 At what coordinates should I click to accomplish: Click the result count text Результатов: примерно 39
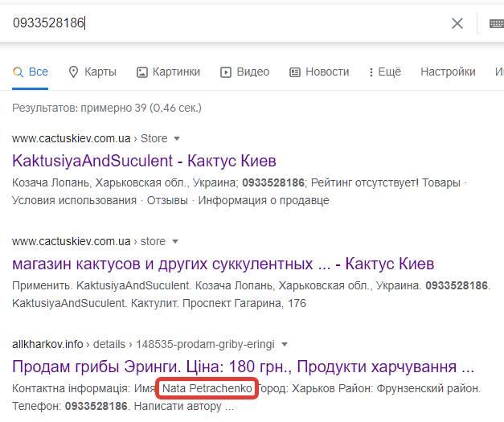[107, 108]
